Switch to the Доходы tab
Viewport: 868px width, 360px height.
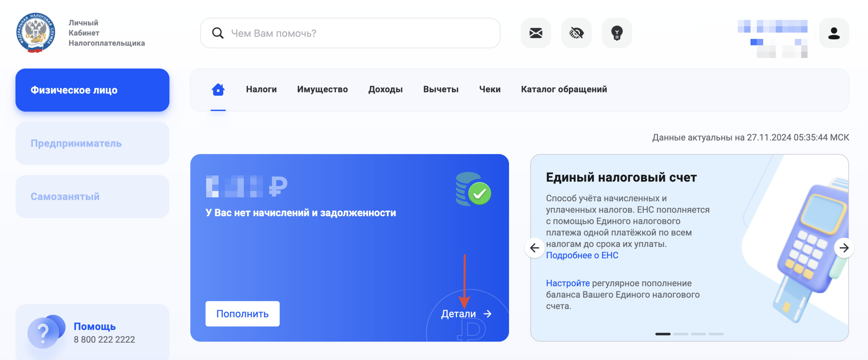[x=386, y=89]
